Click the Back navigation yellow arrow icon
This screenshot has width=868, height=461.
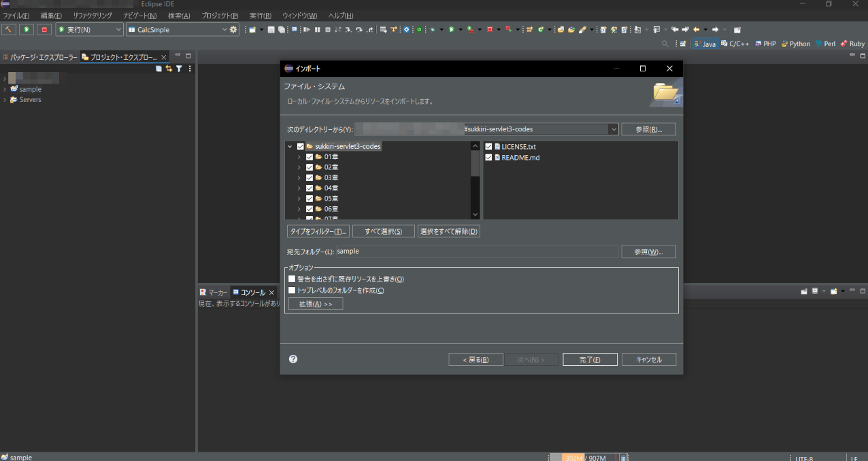pos(697,30)
